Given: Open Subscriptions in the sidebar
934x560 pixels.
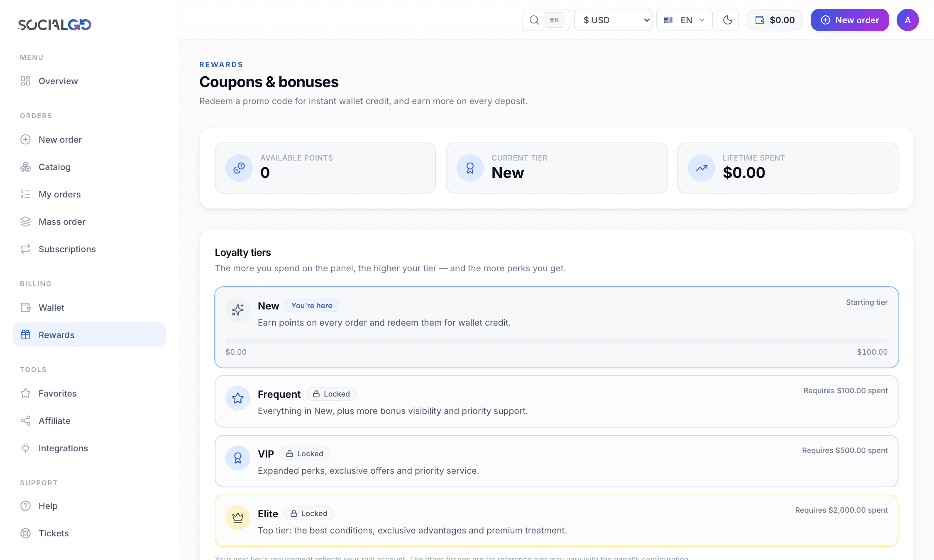Looking at the screenshot, I should click(89, 249).
